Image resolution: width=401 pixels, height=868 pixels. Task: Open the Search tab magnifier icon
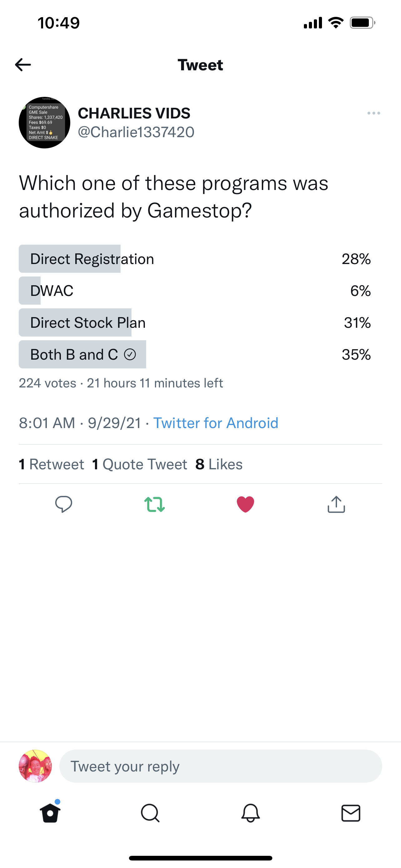point(150,813)
